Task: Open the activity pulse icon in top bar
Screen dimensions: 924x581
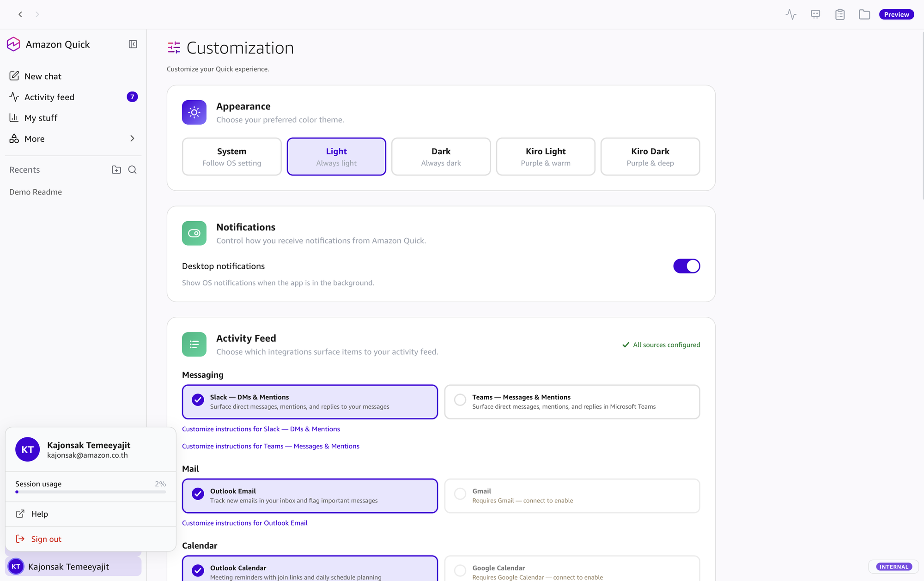Action: tap(791, 14)
